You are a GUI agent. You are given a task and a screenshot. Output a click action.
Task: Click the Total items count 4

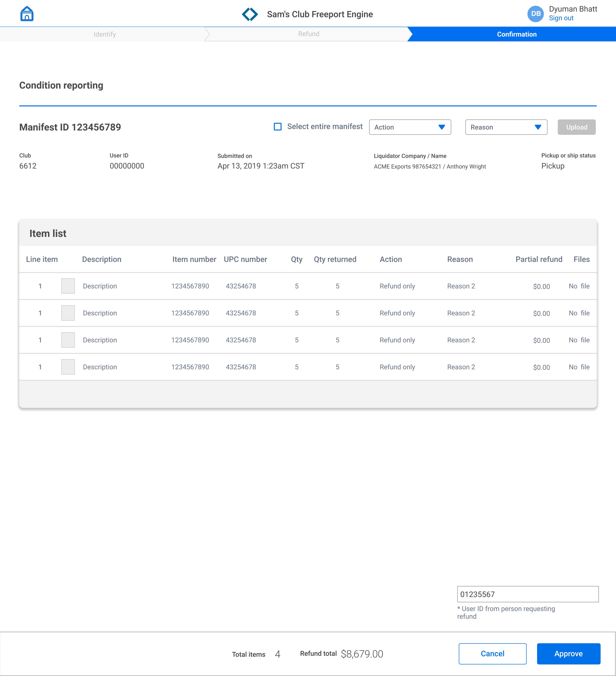tap(277, 654)
